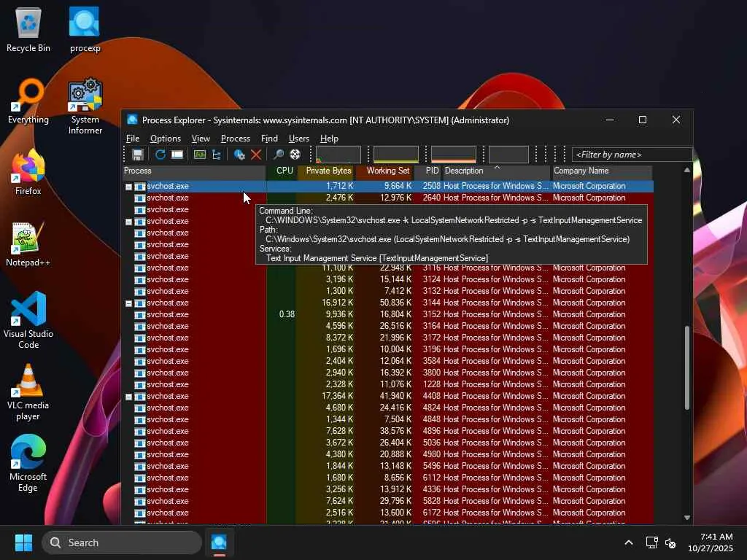Sort by the Process column header
Image resolution: width=747 pixels, height=560 pixels.
(194, 171)
